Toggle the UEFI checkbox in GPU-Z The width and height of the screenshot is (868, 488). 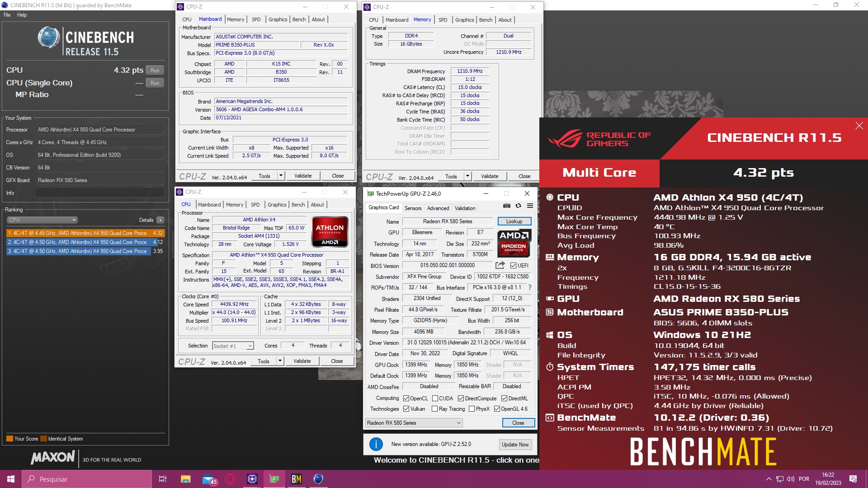[x=513, y=266]
